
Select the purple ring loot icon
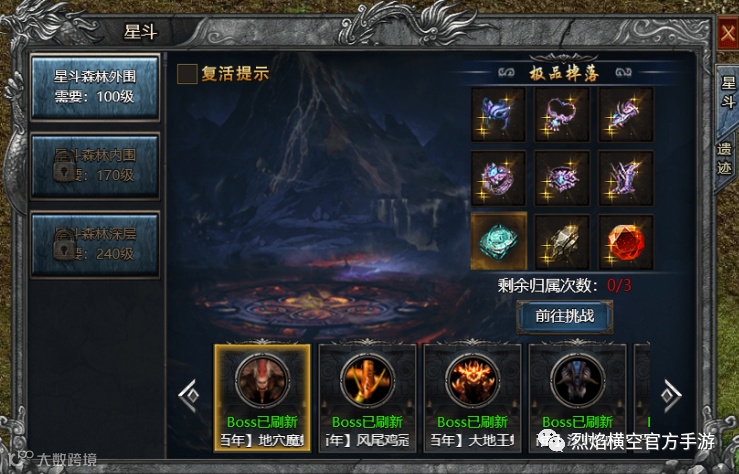pyautogui.click(x=498, y=178)
